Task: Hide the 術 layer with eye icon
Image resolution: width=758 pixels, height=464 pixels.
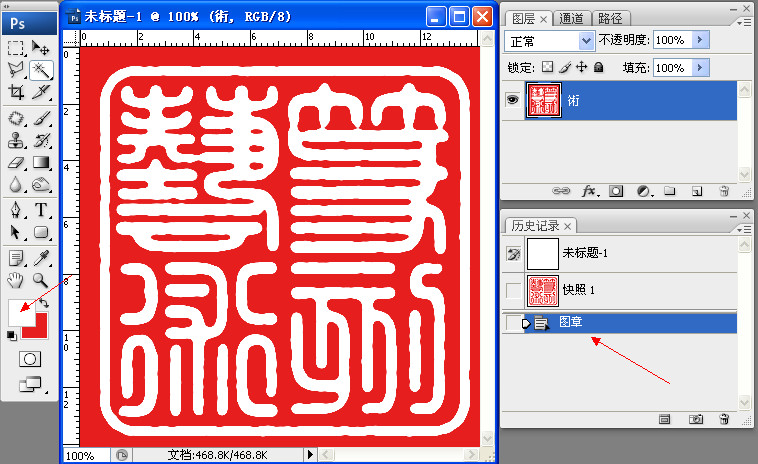Action: pyautogui.click(x=512, y=100)
